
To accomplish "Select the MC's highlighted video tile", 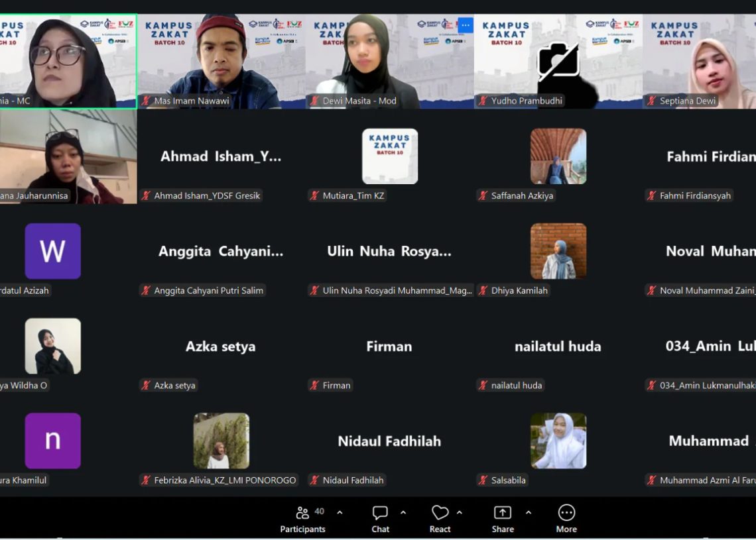I will click(x=68, y=61).
